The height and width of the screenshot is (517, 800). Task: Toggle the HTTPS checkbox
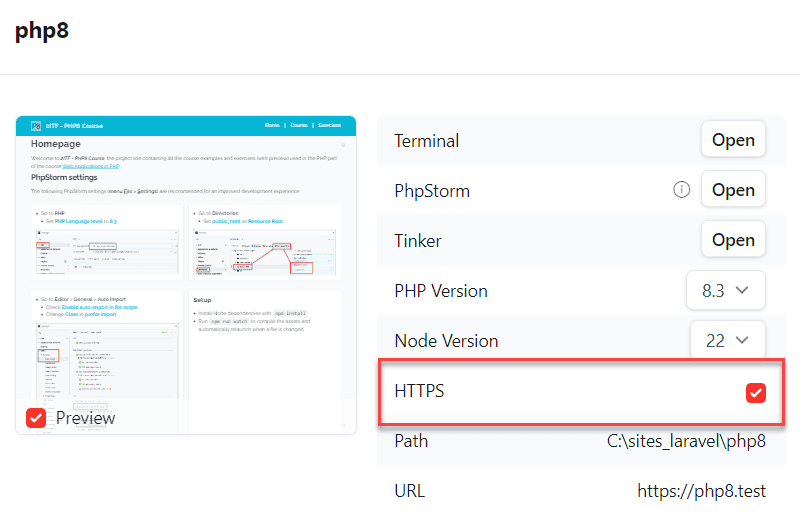(x=756, y=392)
